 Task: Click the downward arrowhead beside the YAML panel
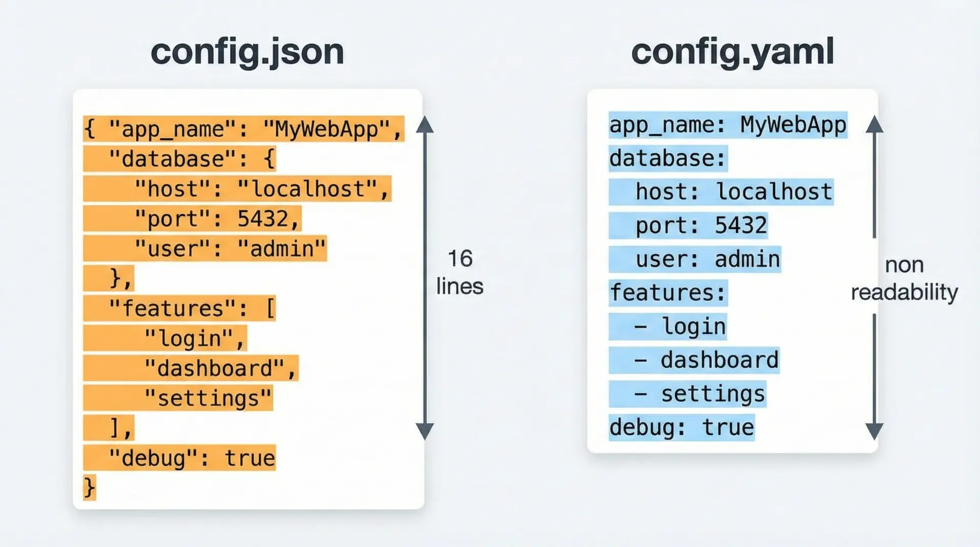(x=874, y=432)
